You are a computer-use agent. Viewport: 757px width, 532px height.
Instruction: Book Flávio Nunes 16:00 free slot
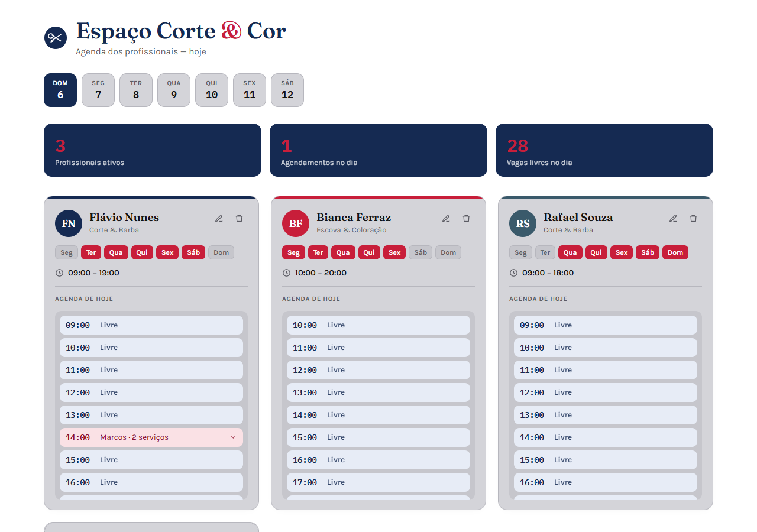(x=151, y=482)
